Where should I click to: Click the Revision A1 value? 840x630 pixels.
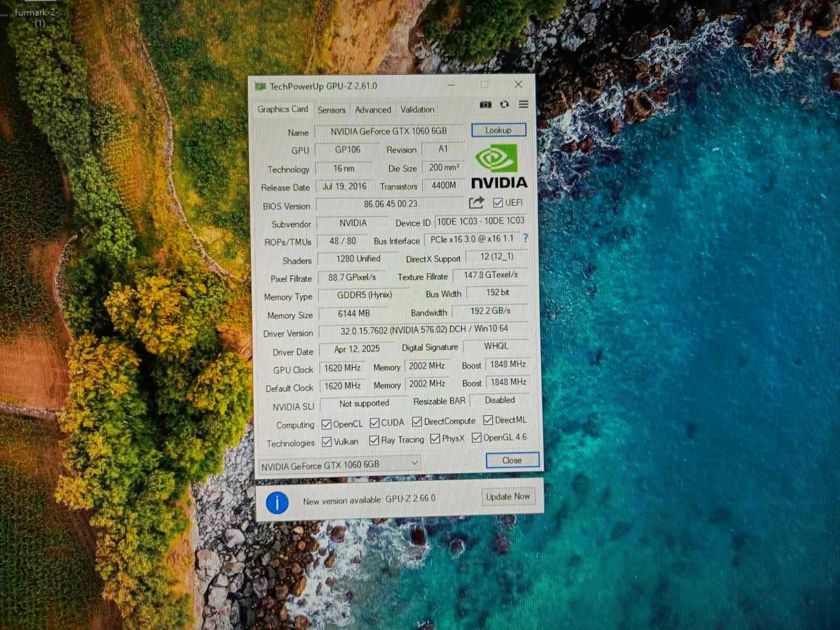tap(443, 149)
